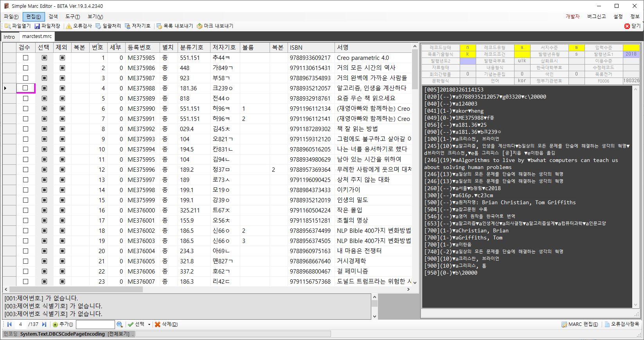Sort by 등록번호 column header

pyautogui.click(x=142, y=47)
